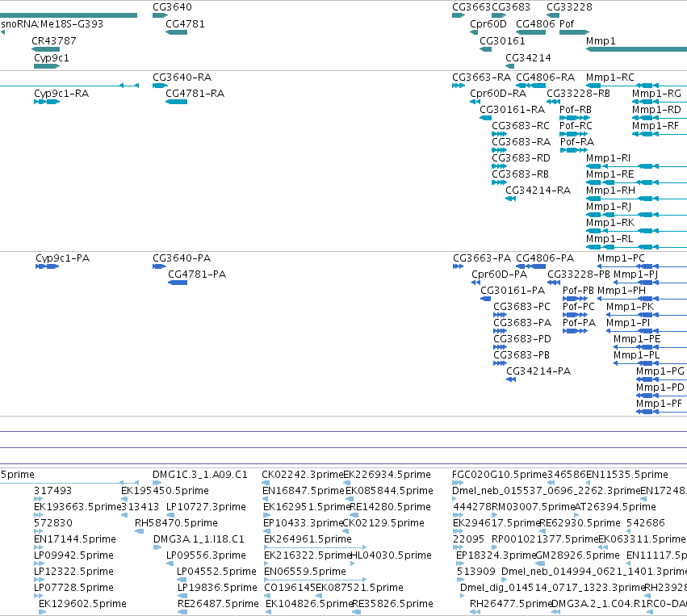The height and width of the screenshot is (616, 687).
Task: Select the CG3640-RA transcript
Action: click(x=160, y=86)
